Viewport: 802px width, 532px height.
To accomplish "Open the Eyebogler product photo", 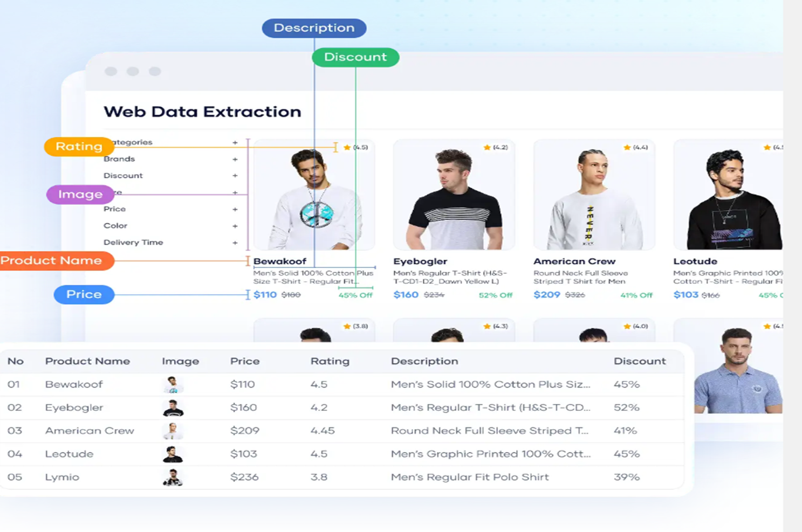I will (454, 195).
